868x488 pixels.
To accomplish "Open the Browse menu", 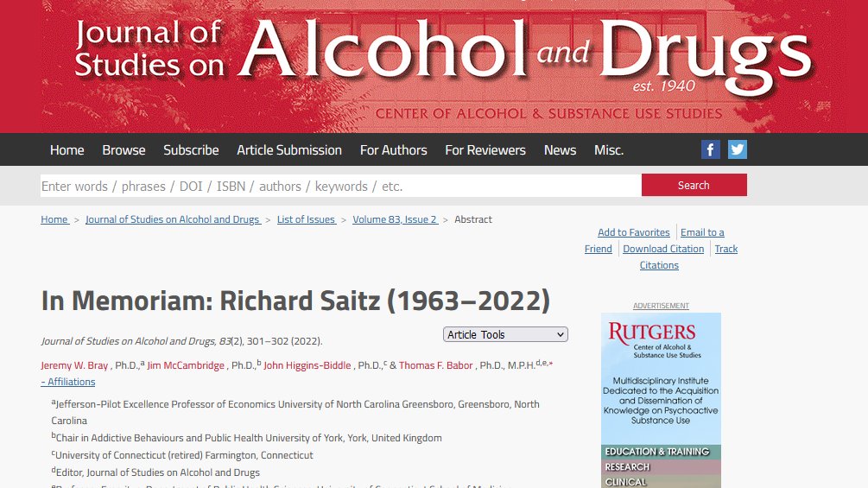I will 124,150.
